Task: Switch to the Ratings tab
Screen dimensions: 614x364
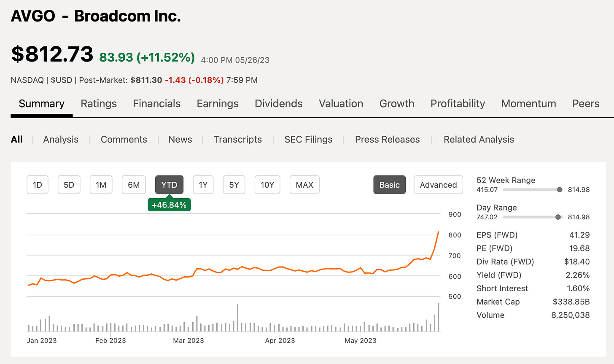Action: (x=99, y=104)
